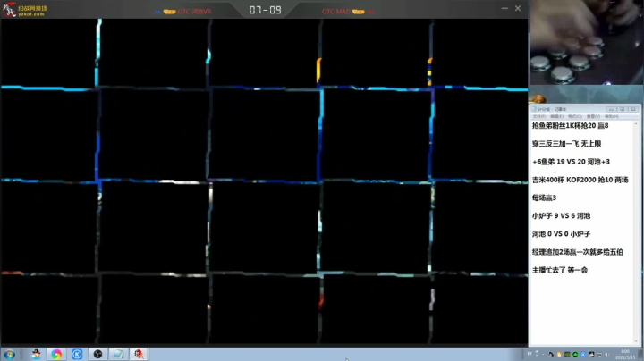
Task: Click the right player's VIP badge
Action: [x=358, y=12]
